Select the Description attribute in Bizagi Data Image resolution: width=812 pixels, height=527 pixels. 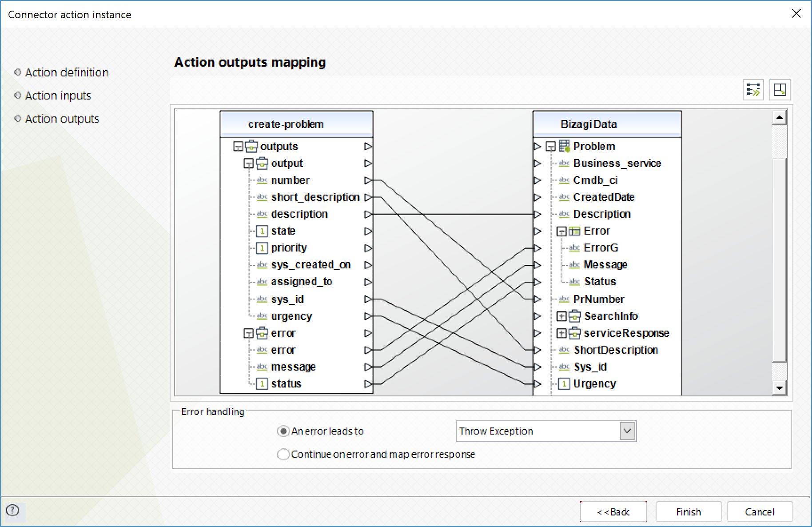click(x=602, y=214)
